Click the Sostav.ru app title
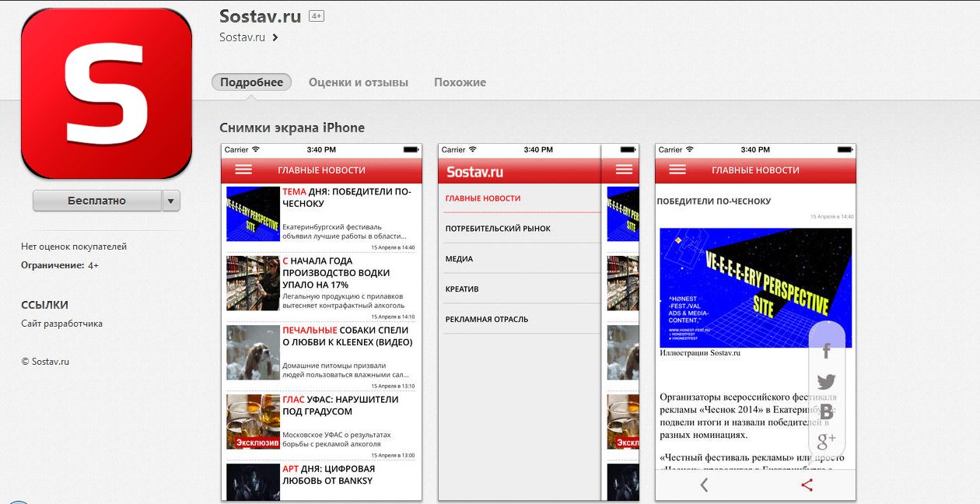 (261, 16)
